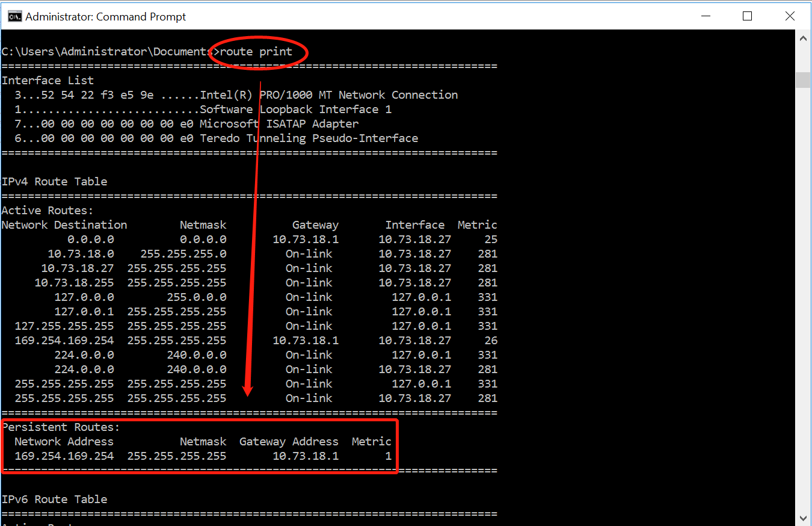Maximize the Command Prompt window

(747, 17)
